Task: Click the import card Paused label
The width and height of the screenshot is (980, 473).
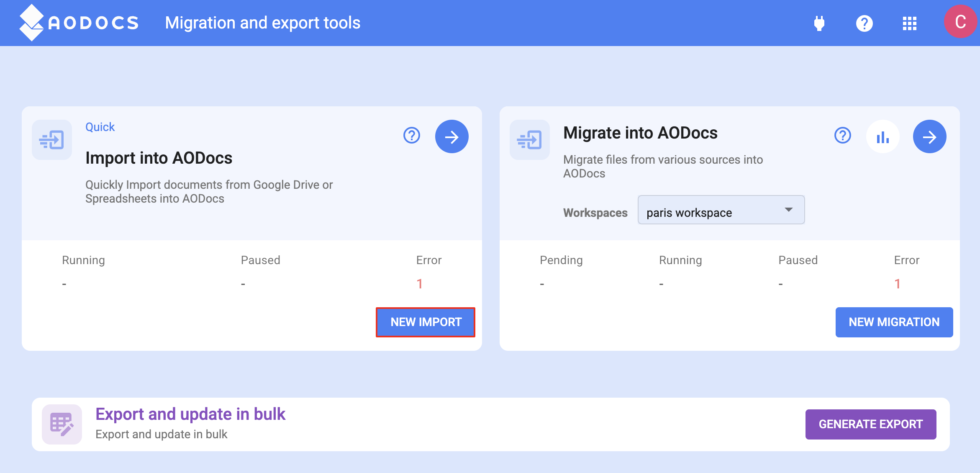Action: coord(261,260)
